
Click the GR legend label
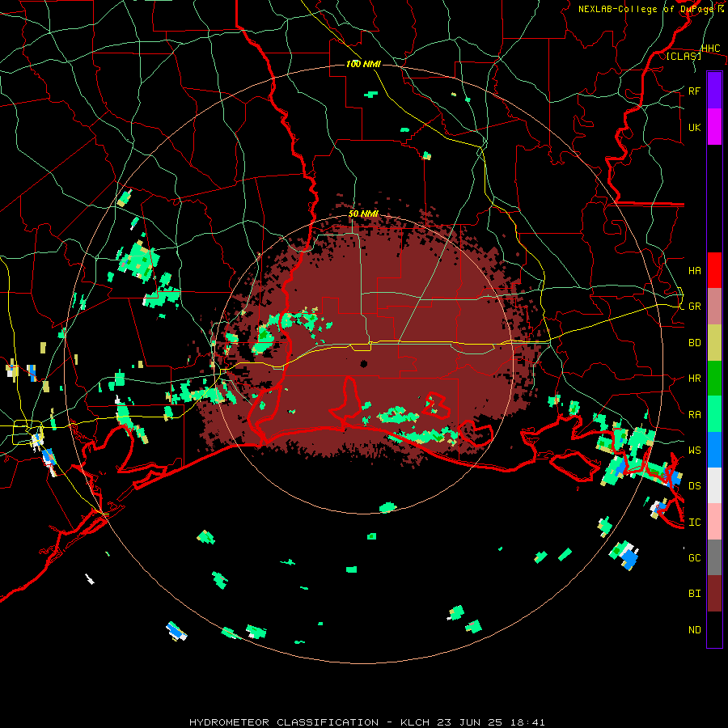point(695,307)
